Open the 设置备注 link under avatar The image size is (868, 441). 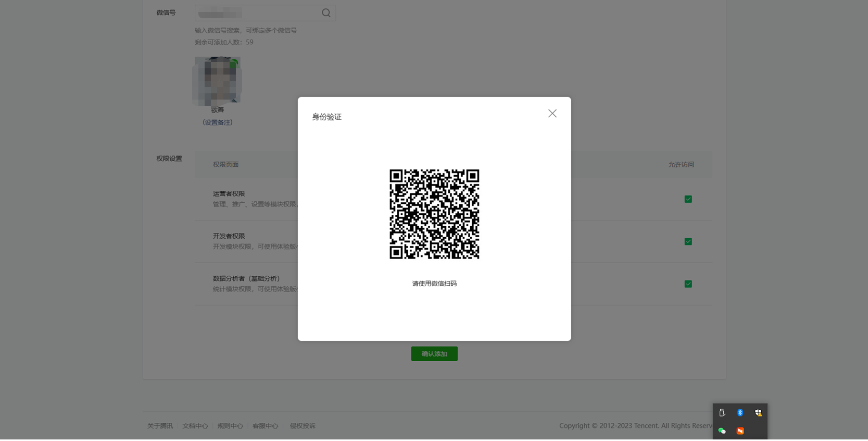pyautogui.click(x=217, y=123)
